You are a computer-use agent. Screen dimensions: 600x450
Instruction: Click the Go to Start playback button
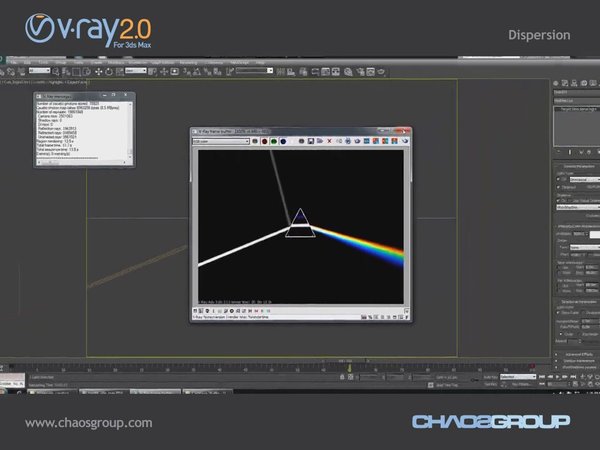(x=542, y=377)
